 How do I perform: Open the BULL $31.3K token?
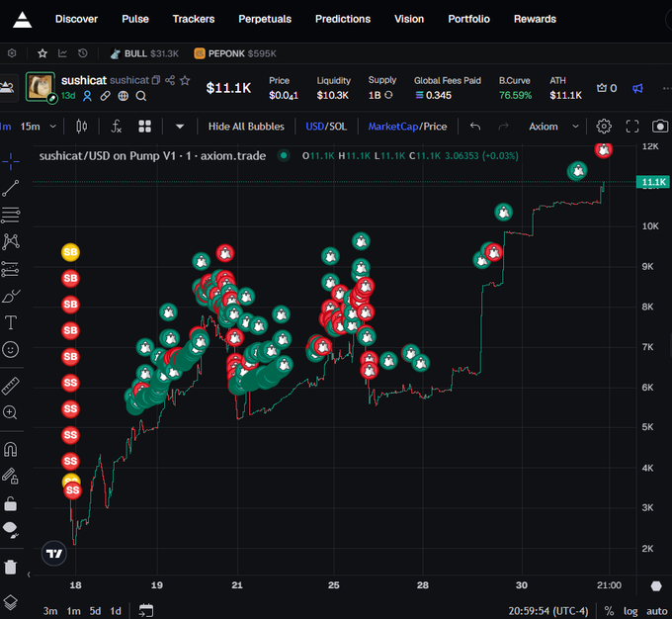pyautogui.click(x=144, y=53)
